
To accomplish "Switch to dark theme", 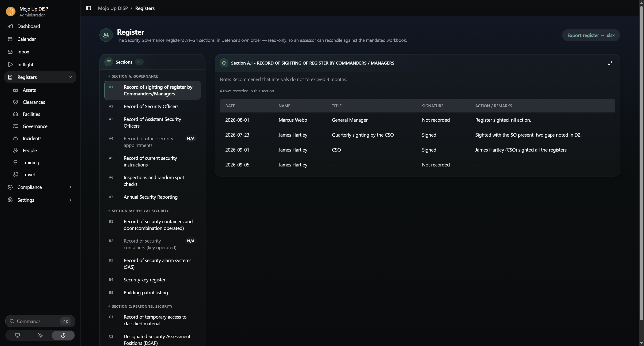I will point(63,335).
